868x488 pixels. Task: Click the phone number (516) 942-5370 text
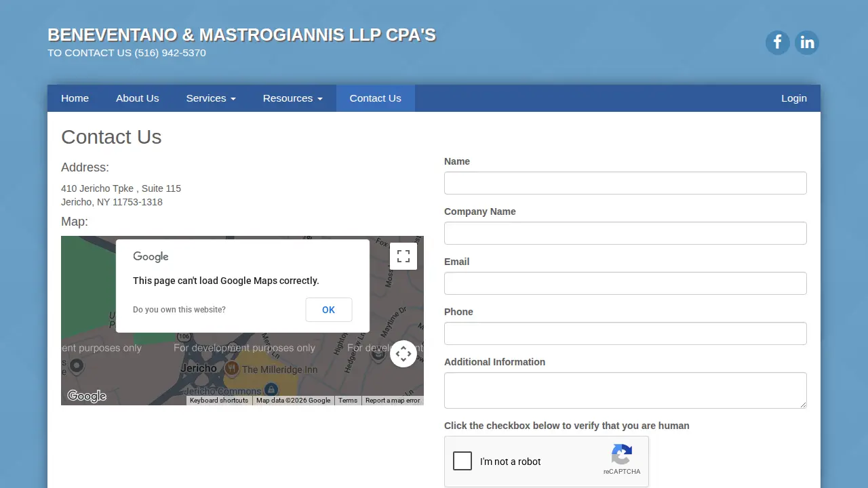pos(170,53)
